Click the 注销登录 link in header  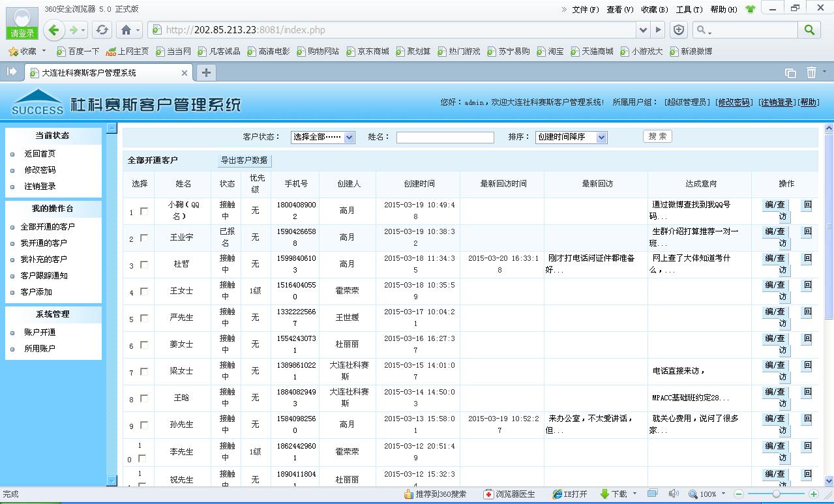(x=777, y=102)
